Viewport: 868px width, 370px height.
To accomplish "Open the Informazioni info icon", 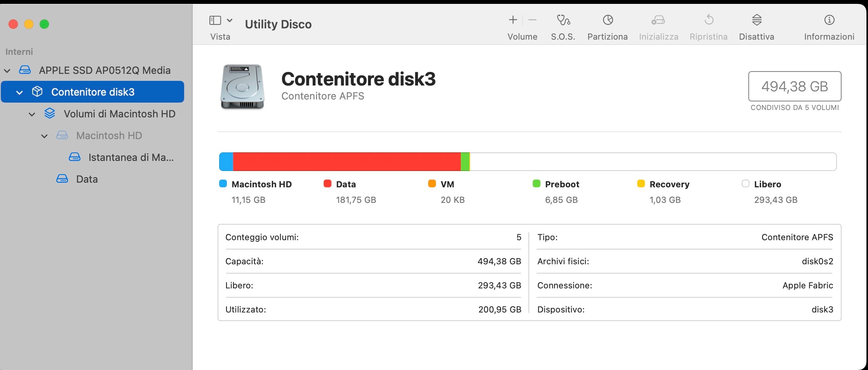I will [x=829, y=20].
